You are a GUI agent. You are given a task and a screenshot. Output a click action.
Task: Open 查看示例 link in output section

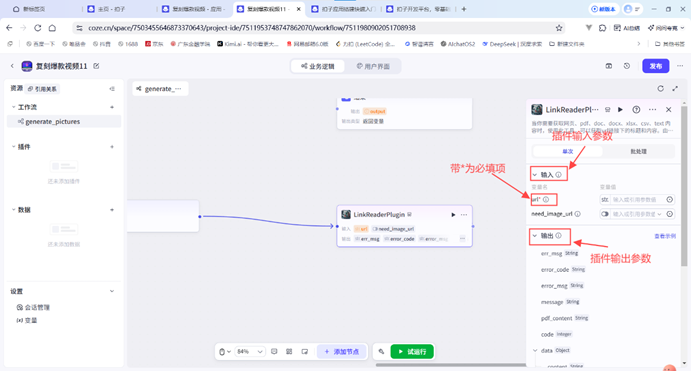[665, 236]
